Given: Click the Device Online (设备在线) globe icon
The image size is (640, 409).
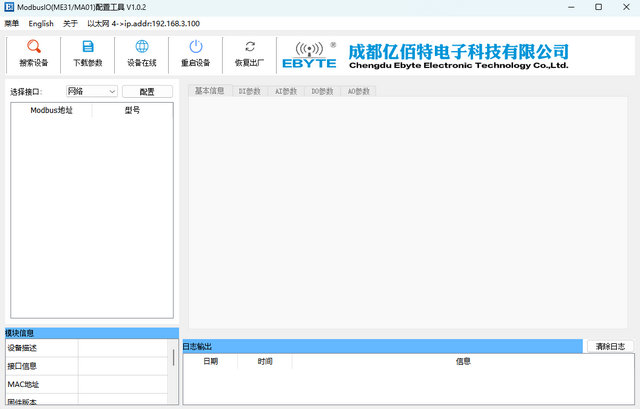Looking at the screenshot, I should [x=142, y=47].
